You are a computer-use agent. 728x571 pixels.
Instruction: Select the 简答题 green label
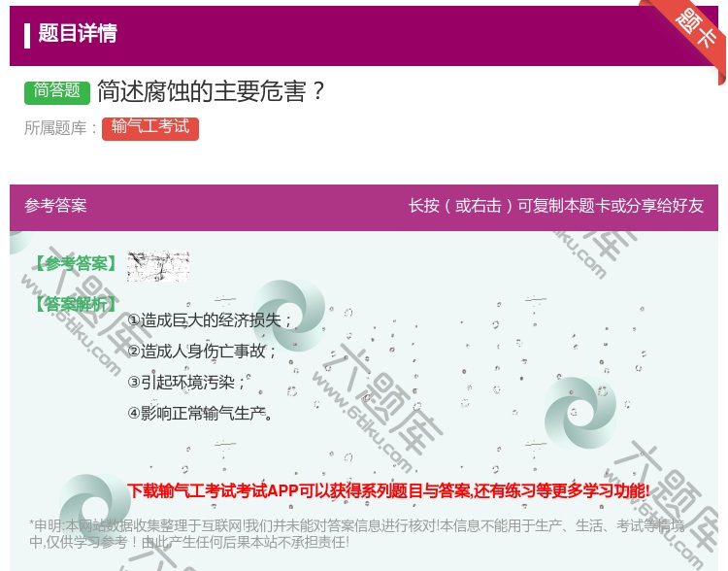(x=57, y=92)
